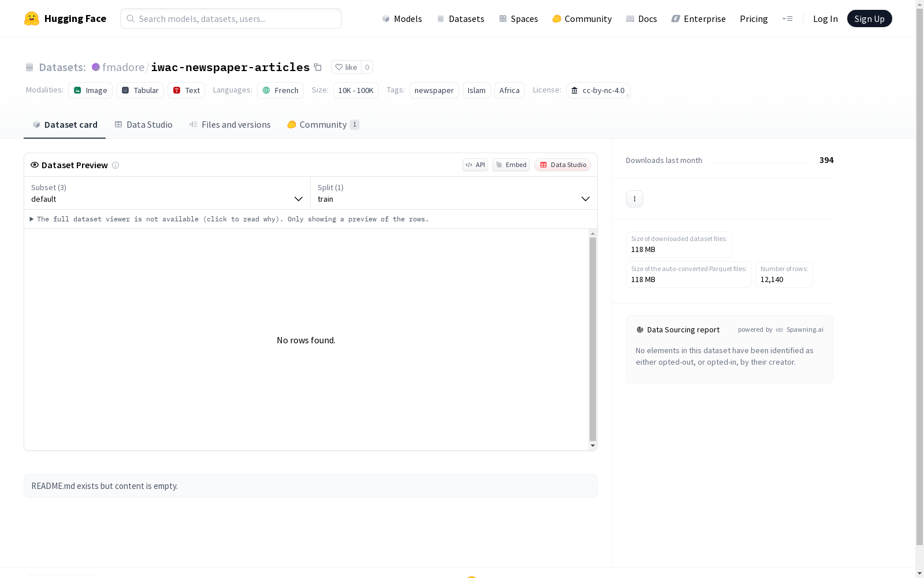
Task: Focus the search models, datasets, users field
Action: tap(231, 18)
